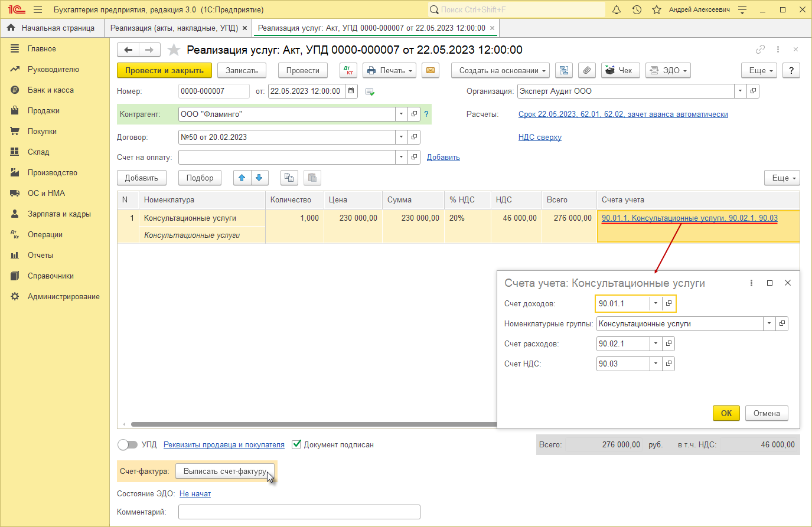This screenshot has width=812, height=527.
Task: Open Счет НДС account details button
Action: click(668, 364)
